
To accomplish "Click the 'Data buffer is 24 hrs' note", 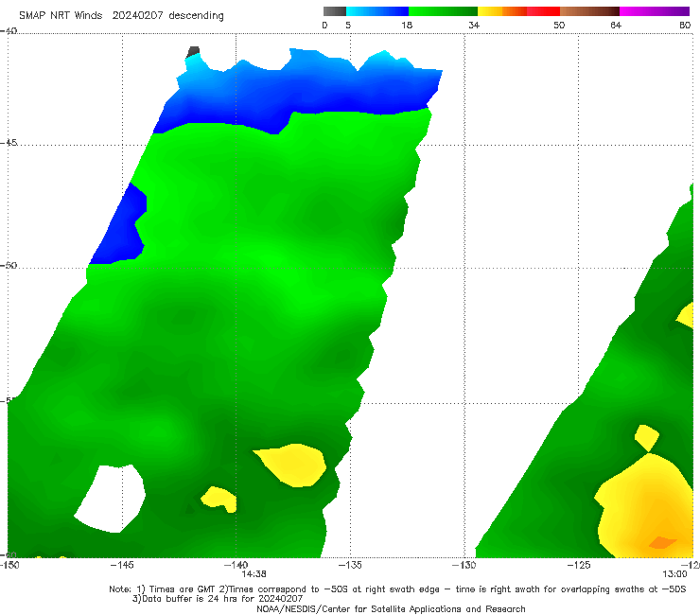I will click(x=218, y=599).
